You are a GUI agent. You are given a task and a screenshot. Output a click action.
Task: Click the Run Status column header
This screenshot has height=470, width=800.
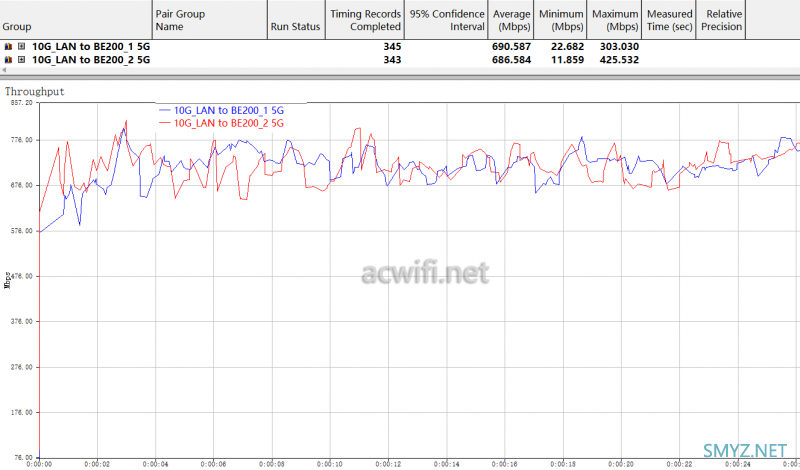pyautogui.click(x=295, y=27)
